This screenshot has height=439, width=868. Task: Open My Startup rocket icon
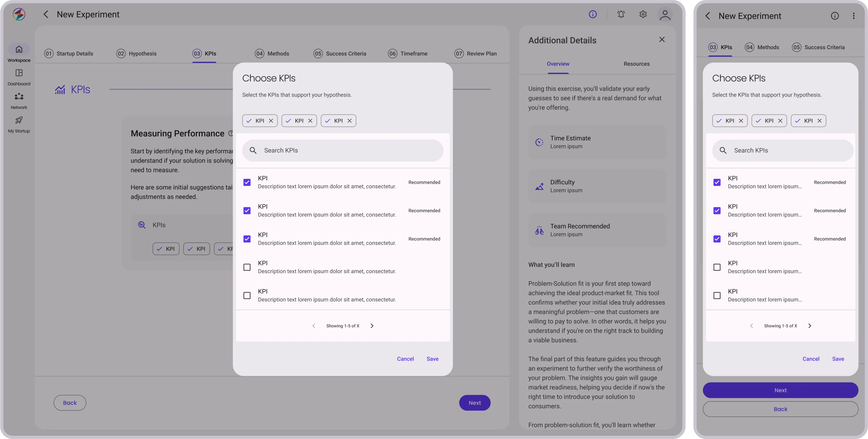point(19,120)
